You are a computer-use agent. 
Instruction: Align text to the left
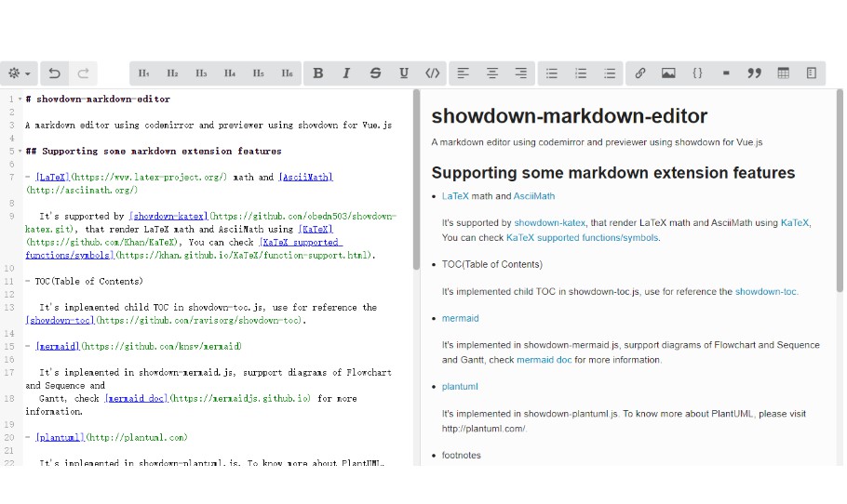coord(463,73)
